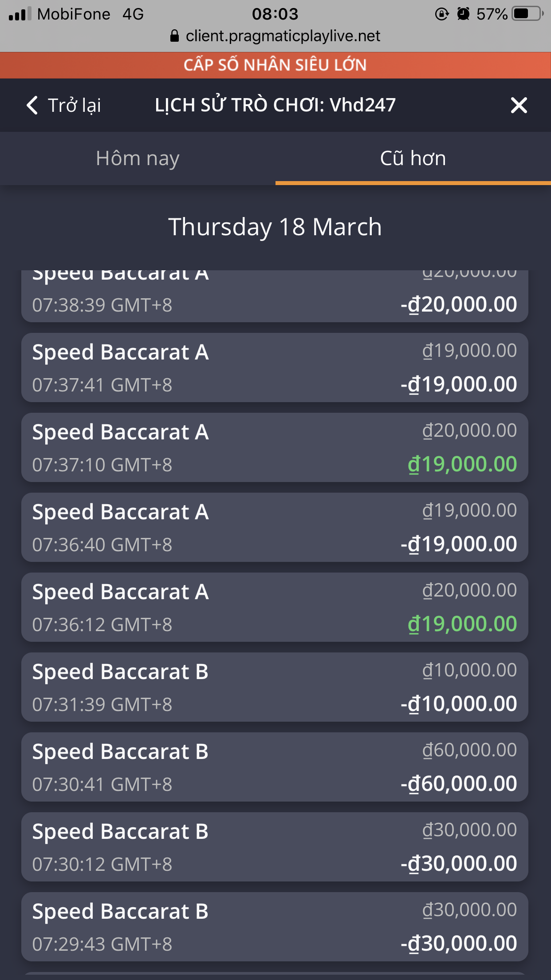Select the Cũ hơn tab
The height and width of the screenshot is (980, 551).
(x=413, y=158)
